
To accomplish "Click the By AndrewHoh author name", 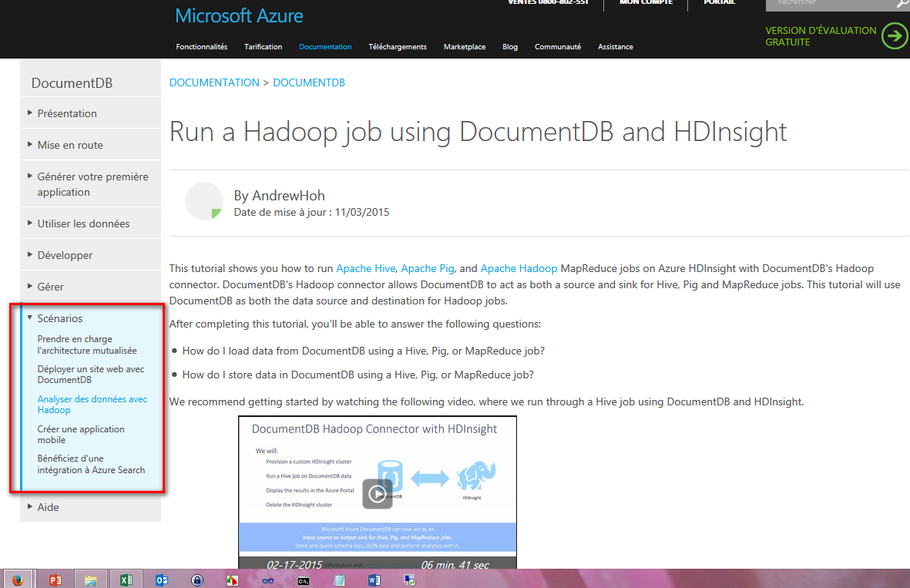I will 279,196.
